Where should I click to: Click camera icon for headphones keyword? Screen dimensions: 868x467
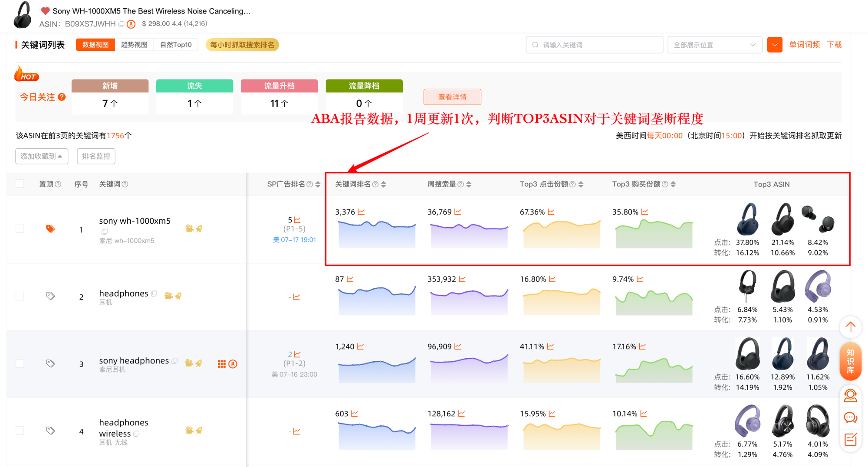168,296
